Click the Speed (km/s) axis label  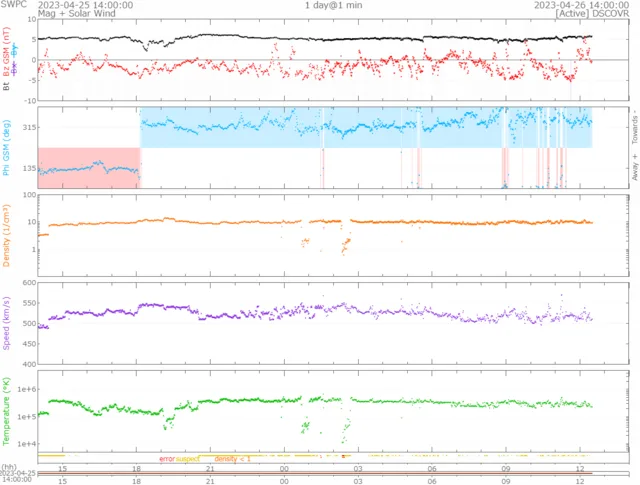(6, 323)
